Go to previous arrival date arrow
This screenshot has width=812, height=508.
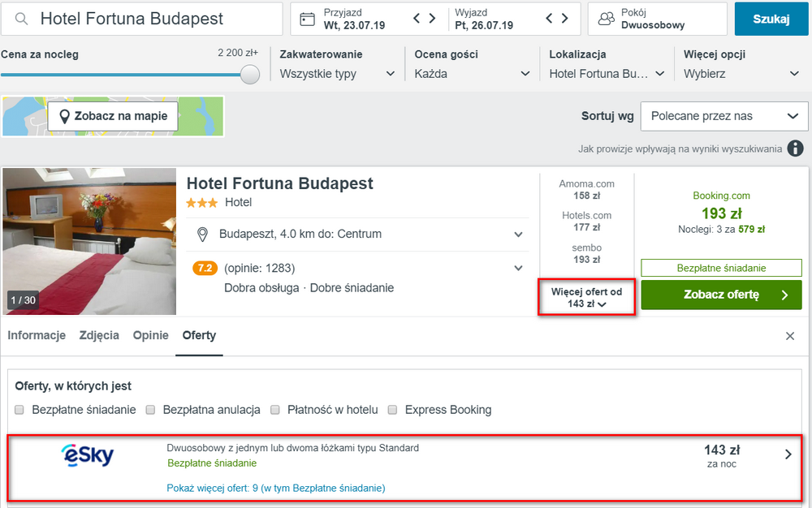click(x=417, y=19)
